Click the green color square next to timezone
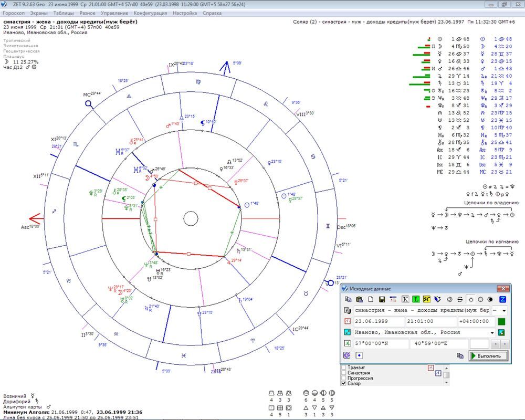525x420 pixels. (501, 321)
